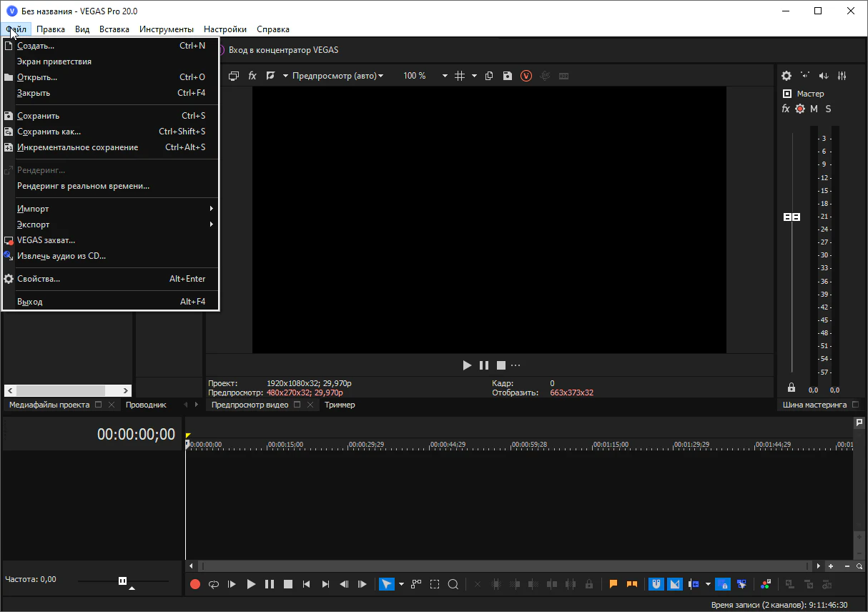Switch to the Триммер tab
The width and height of the screenshot is (868, 612).
tap(340, 405)
